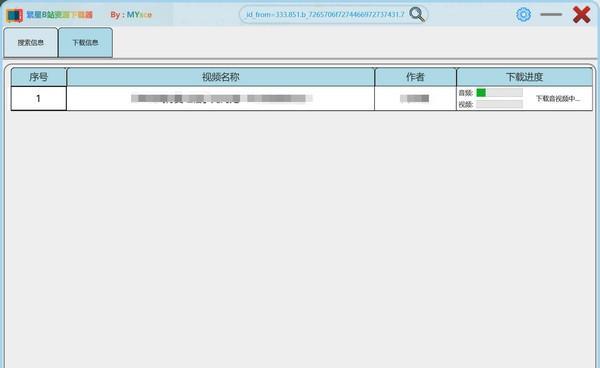
Task: Close the downloader with the red X
Action: 581,15
